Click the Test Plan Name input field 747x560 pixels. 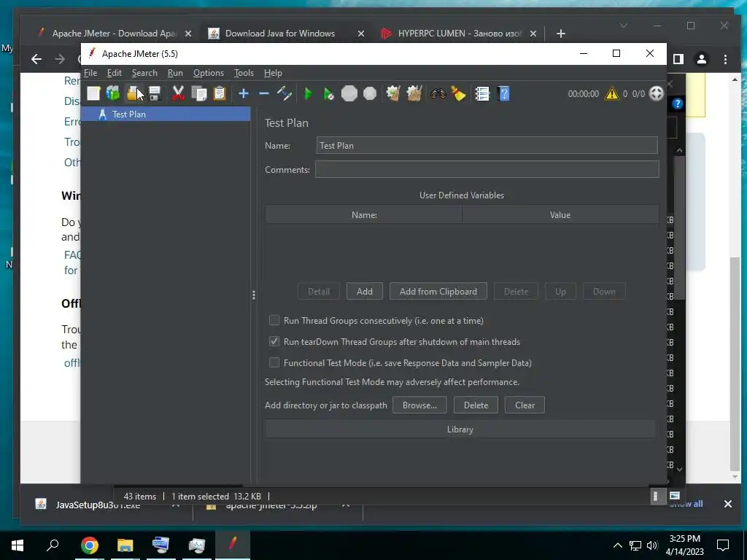point(487,145)
